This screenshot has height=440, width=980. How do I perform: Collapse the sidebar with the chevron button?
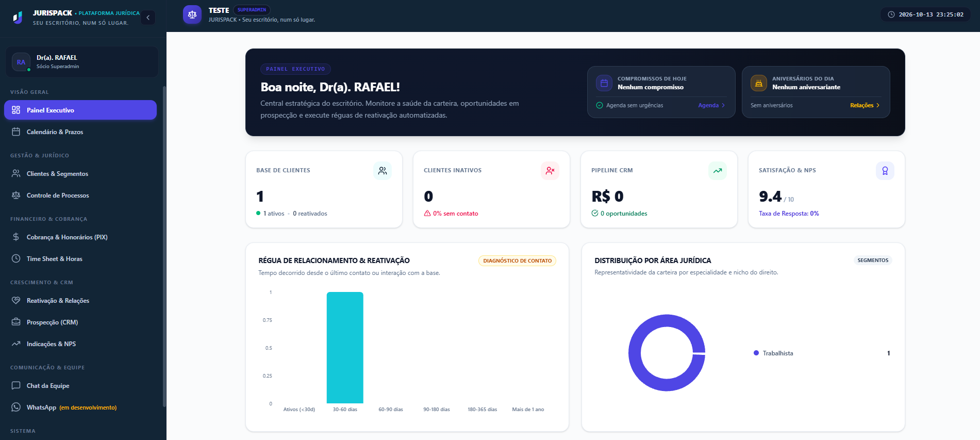point(148,18)
